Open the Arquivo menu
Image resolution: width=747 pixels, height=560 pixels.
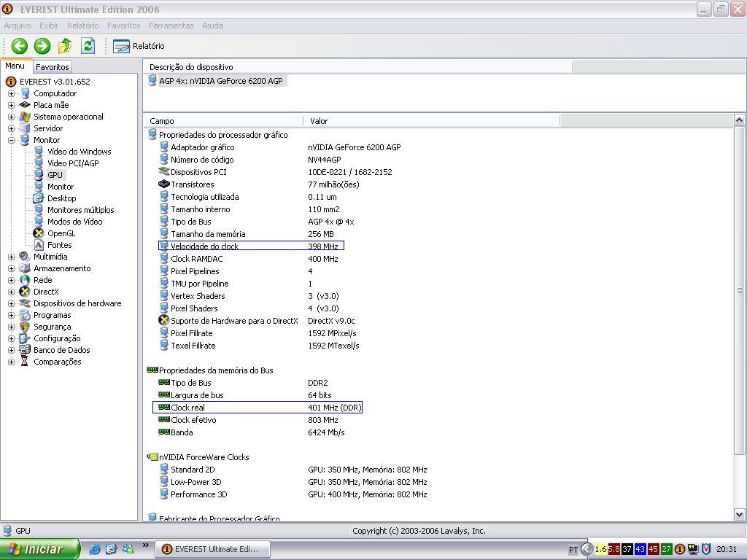18,26
